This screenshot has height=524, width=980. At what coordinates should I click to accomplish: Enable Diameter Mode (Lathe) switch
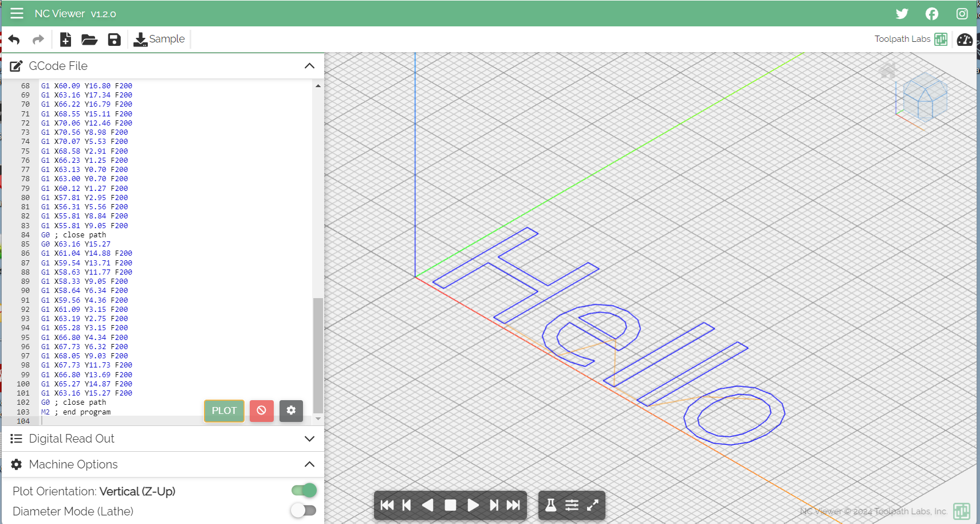coord(304,510)
